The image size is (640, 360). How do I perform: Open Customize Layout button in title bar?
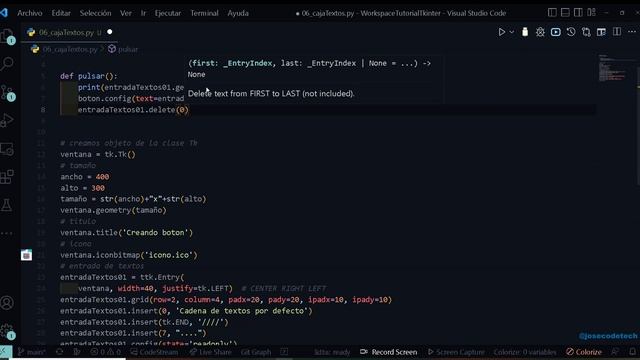[591, 13]
